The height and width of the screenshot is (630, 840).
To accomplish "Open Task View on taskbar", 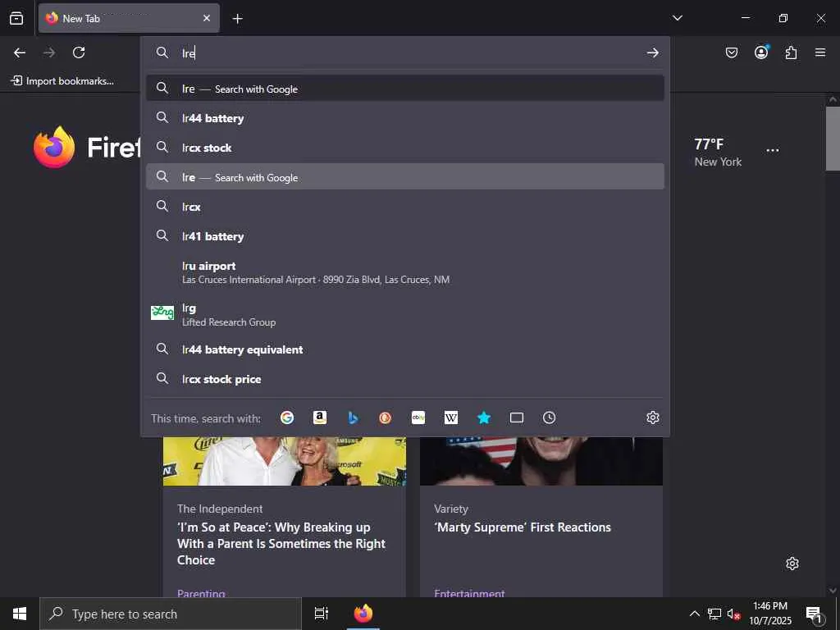I will coord(322,614).
